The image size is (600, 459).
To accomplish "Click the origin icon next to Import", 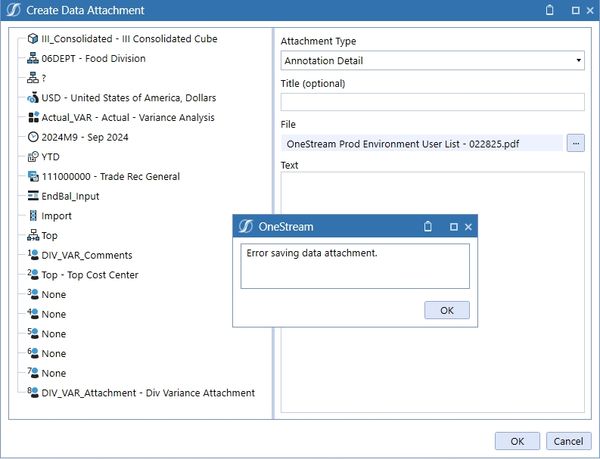I will 33,216.
